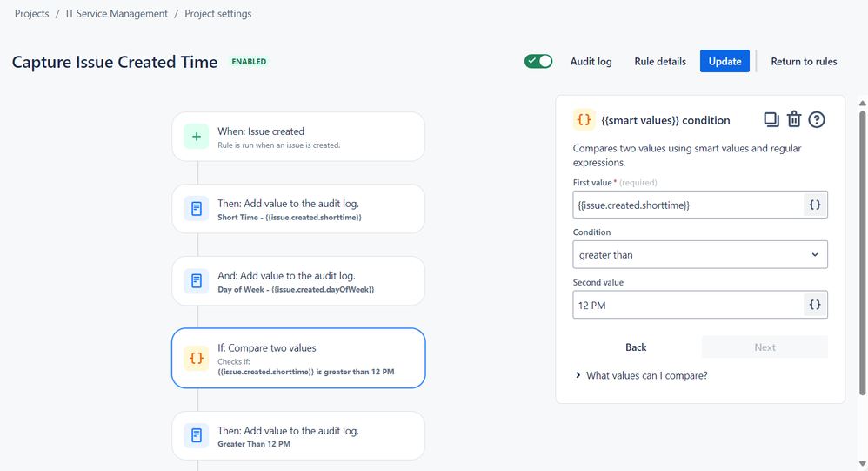Click the orange braces Compare two values icon
868x471 pixels.
(x=196, y=358)
